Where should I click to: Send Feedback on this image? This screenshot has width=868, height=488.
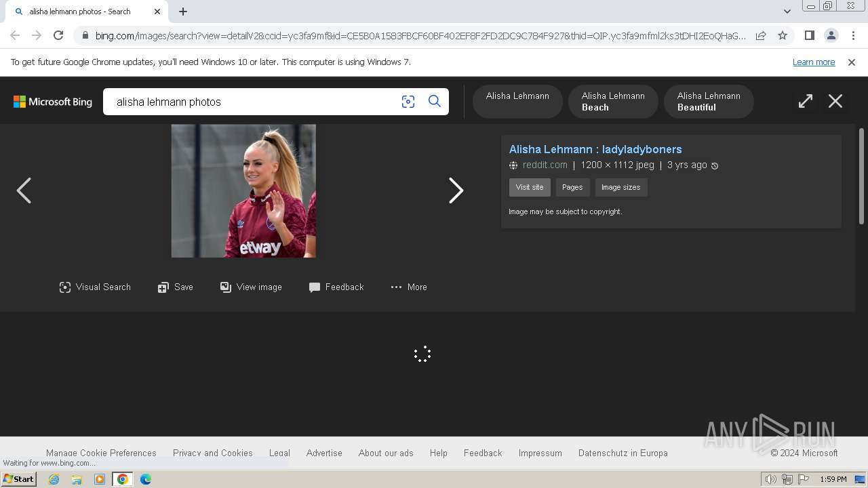[336, 287]
